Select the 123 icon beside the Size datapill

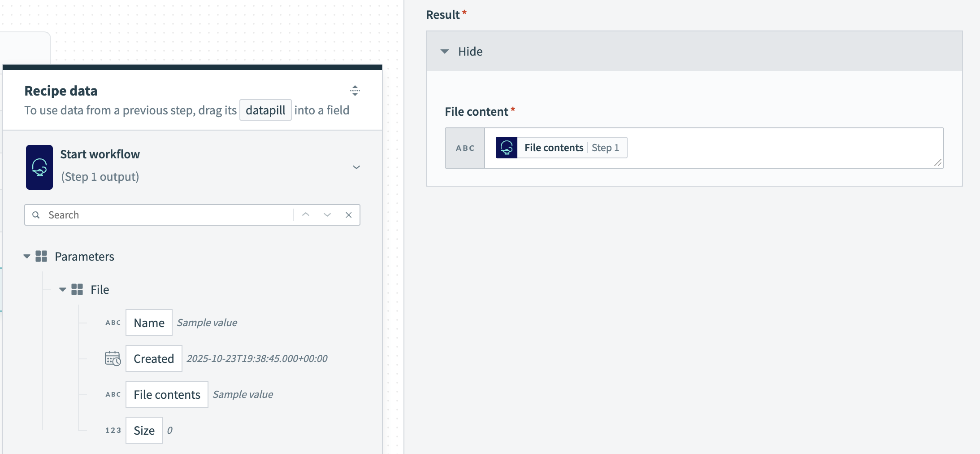pos(113,430)
